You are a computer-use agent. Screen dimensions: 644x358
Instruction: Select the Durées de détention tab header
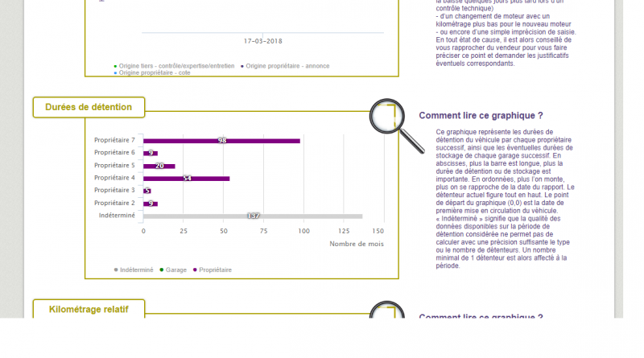89,107
